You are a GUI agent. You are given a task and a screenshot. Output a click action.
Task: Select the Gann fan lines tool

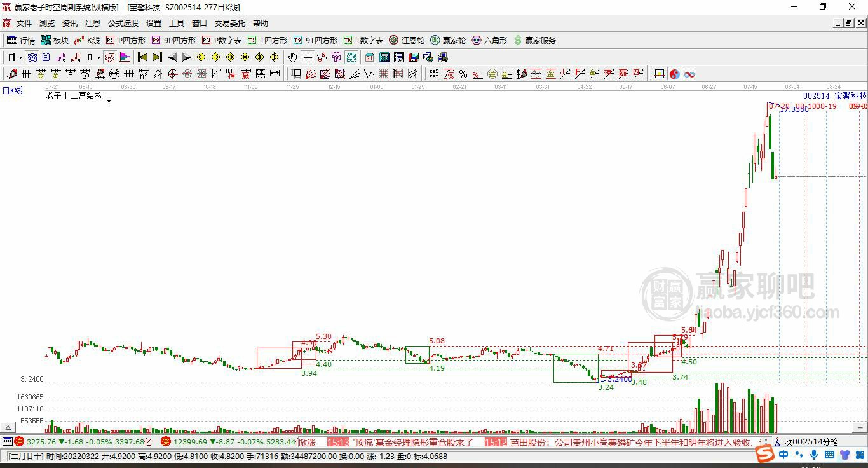(310, 74)
